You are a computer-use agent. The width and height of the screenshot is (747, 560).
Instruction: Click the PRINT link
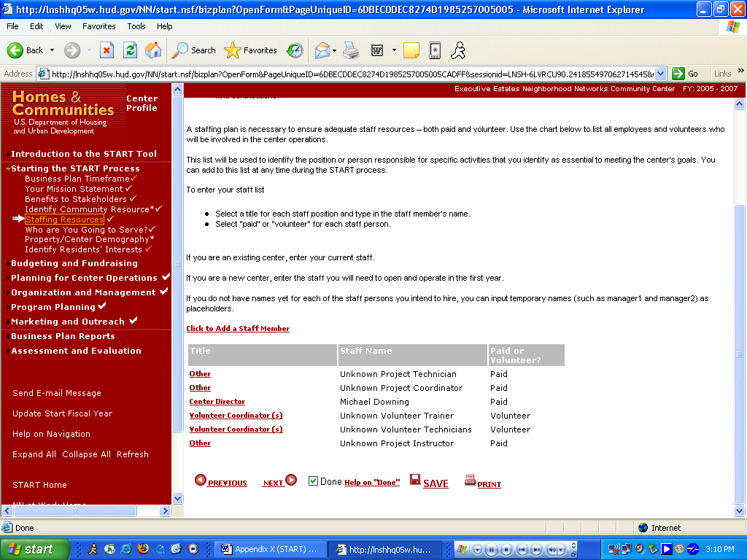click(x=489, y=484)
